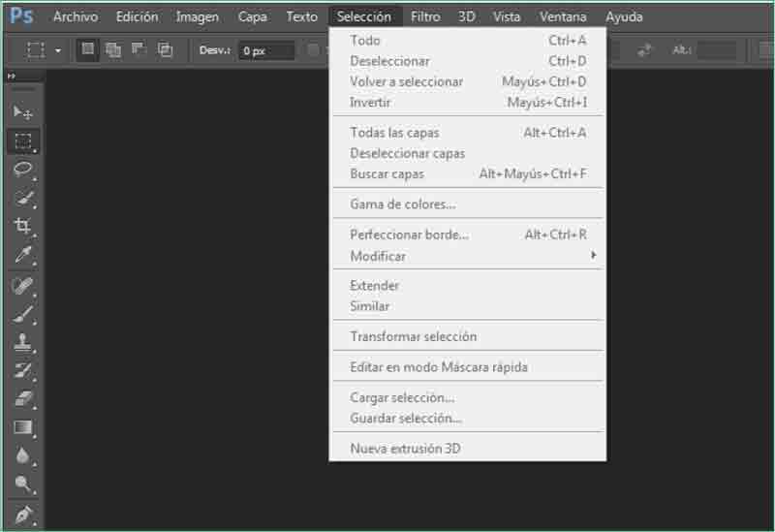The image size is (775, 532).
Task: Open the tool preset picker dropdown arrow
Action: point(58,50)
